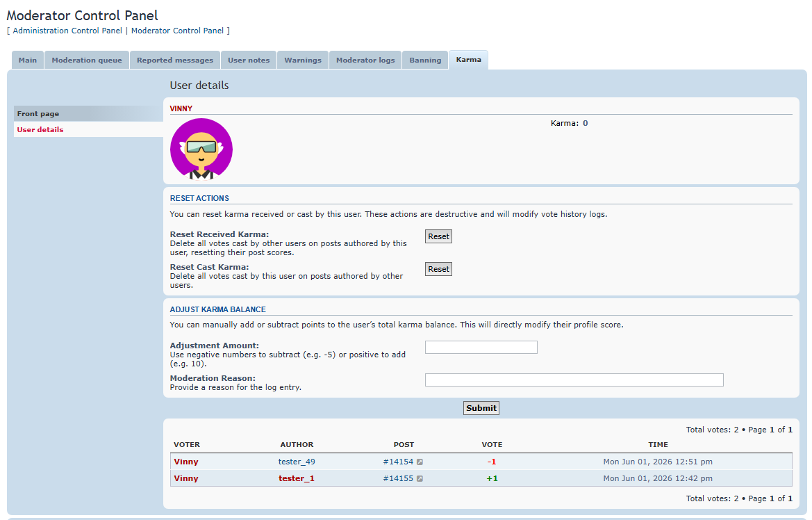Open voter Vinny in tester_1 row
Image resolution: width=812 pixels, height=520 pixels.
pos(186,478)
